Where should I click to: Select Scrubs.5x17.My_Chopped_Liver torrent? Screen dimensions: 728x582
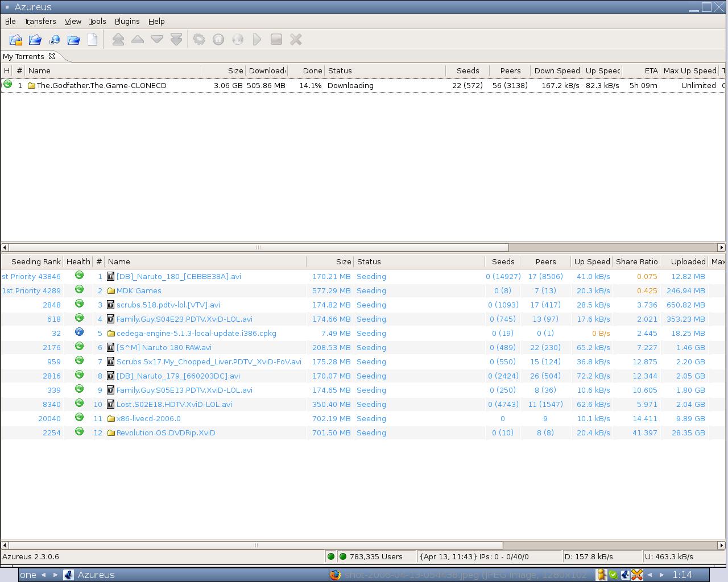pos(363,361)
